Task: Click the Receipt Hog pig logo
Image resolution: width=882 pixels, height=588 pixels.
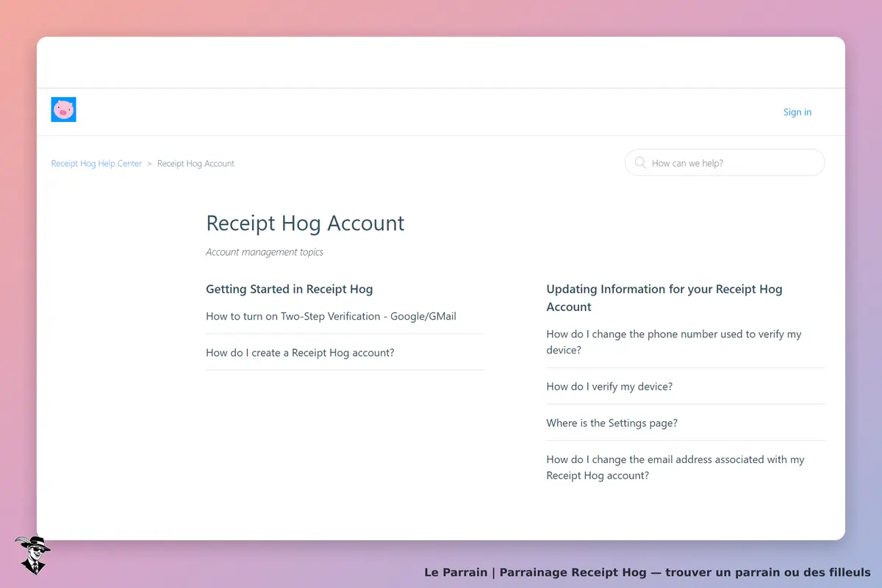Action: pyautogui.click(x=64, y=110)
